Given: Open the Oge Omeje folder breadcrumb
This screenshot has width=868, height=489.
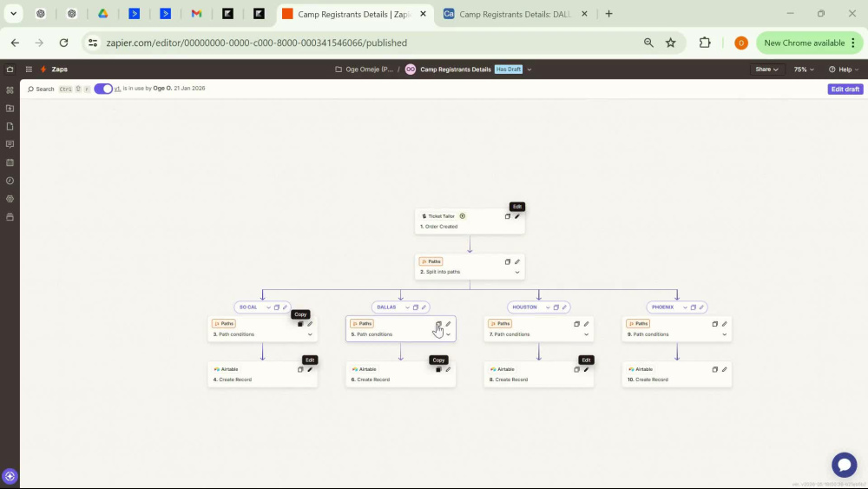Looking at the screenshot, I should pos(365,69).
